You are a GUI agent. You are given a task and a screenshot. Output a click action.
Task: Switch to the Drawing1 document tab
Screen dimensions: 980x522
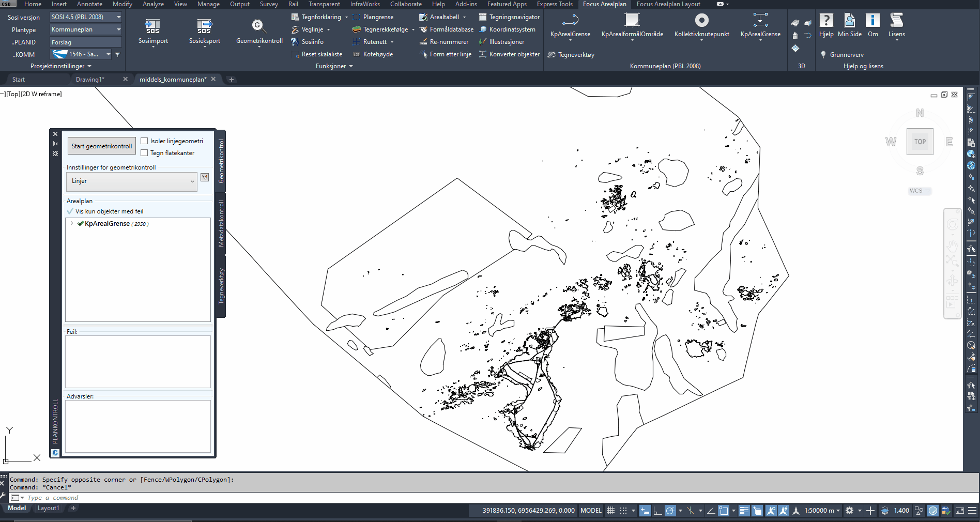(x=90, y=80)
